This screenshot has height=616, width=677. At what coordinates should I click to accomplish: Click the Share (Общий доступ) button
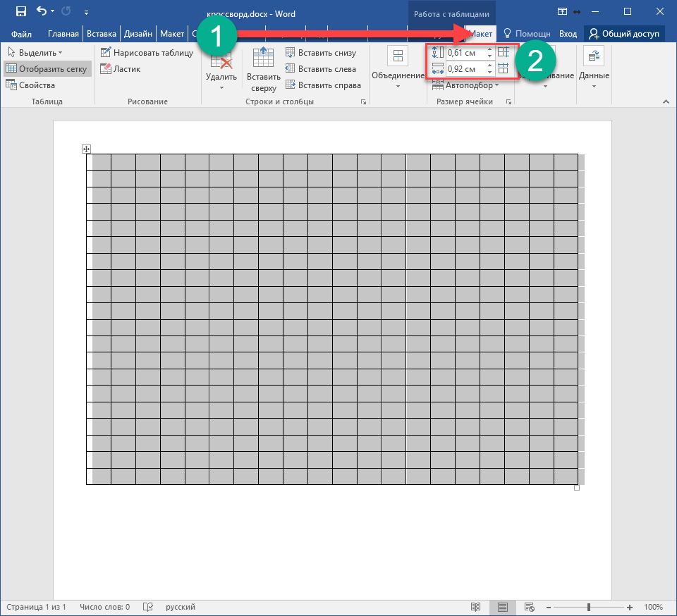[624, 34]
